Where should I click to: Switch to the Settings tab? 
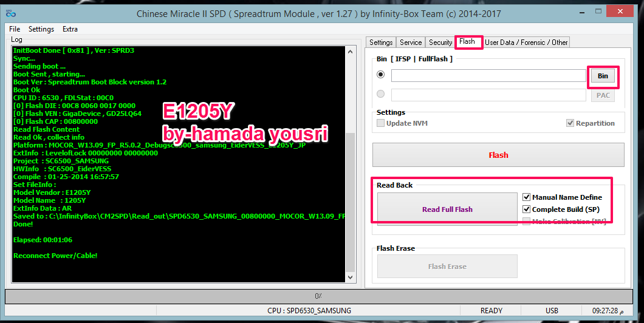[381, 42]
